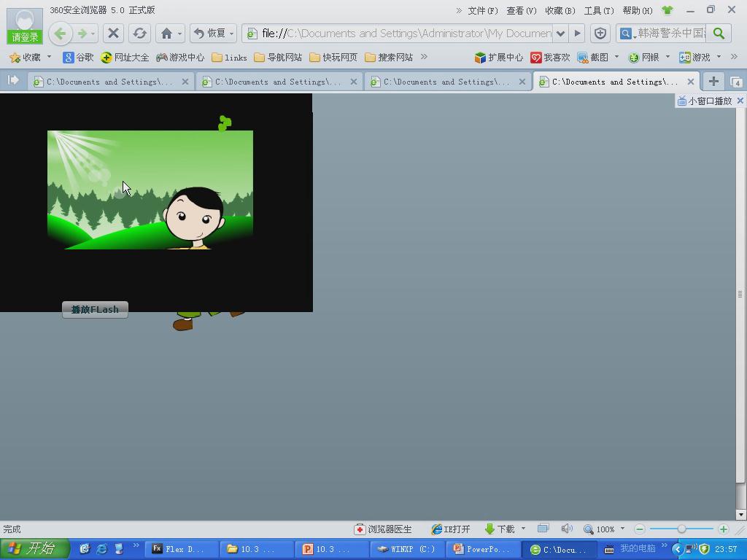This screenshot has height=560, width=747.
Task: Click the Flash cartoon boy animation
Action: pos(150,190)
